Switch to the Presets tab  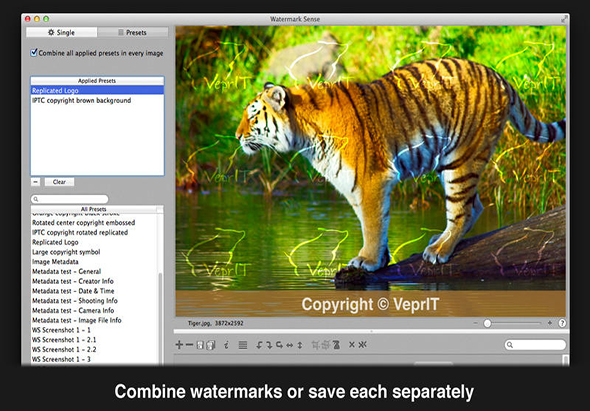tap(132, 32)
